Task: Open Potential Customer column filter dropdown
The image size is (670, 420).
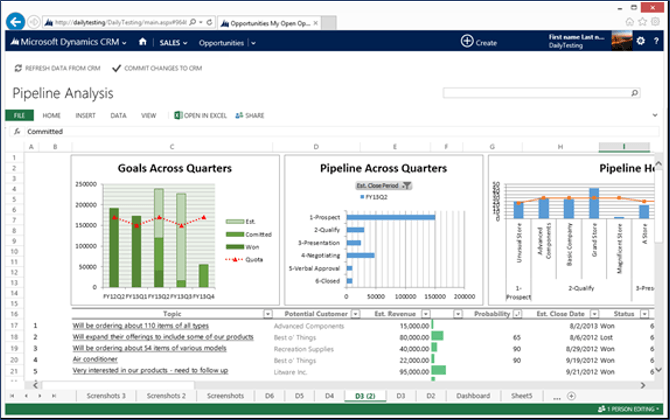Action: tap(355, 314)
